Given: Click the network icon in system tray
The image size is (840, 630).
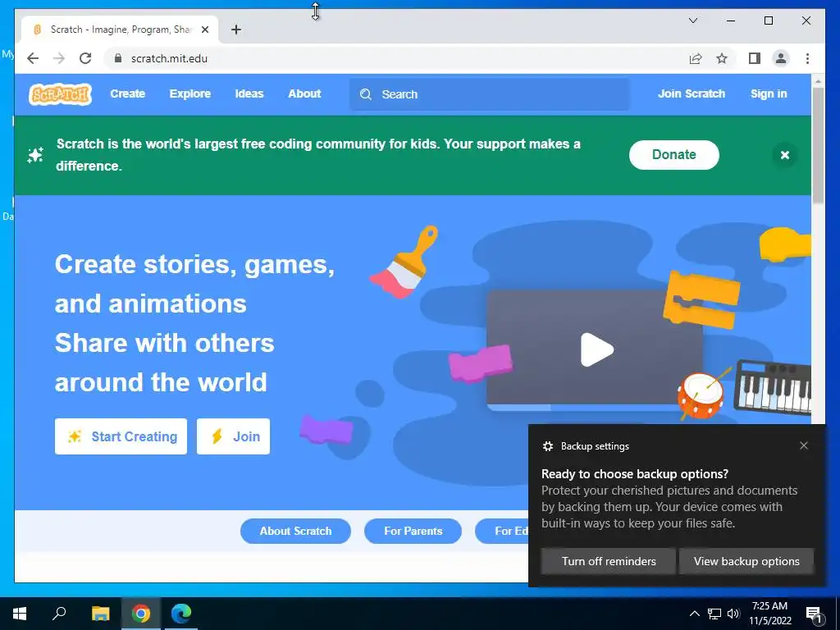Looking at the screenshot, I should 714,614.
